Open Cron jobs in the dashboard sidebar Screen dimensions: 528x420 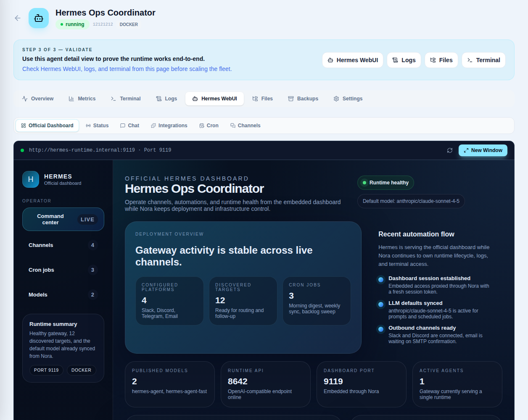click(63, 270)
